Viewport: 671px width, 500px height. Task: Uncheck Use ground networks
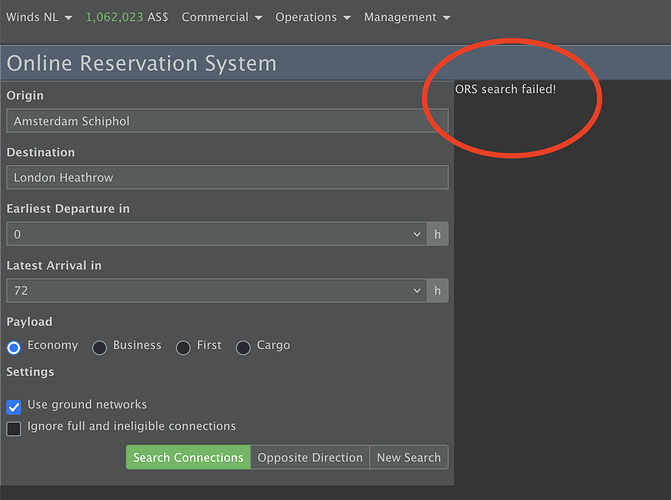click(14, 407)
